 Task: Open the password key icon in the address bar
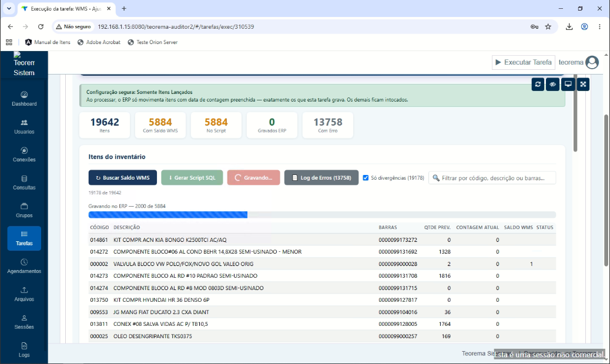534,27
